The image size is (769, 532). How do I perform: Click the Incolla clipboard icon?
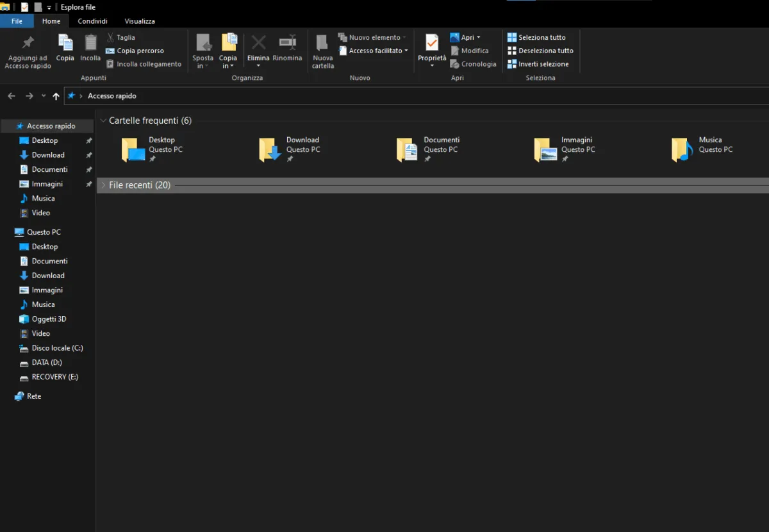point(91,42)
